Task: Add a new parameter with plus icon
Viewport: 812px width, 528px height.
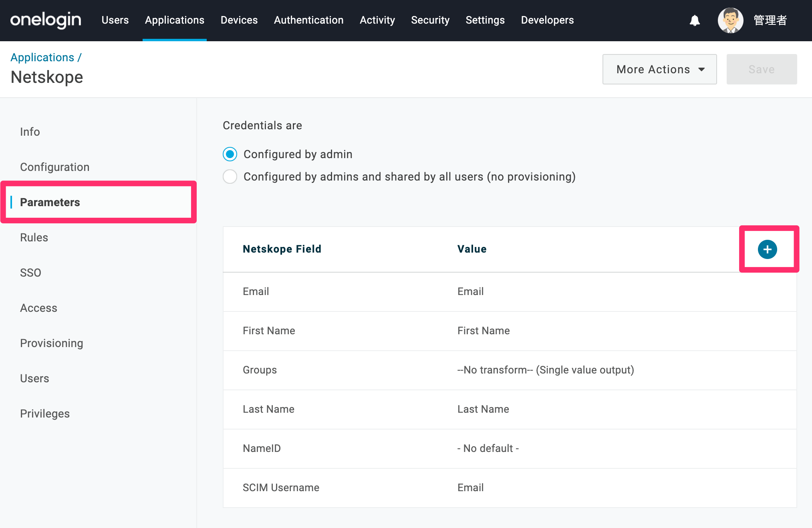Action: (x=767, y=249)
